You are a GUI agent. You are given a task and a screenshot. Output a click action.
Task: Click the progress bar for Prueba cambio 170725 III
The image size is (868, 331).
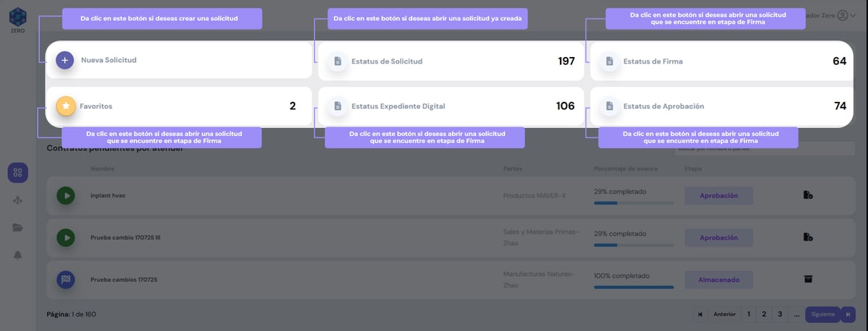point(634,245)
